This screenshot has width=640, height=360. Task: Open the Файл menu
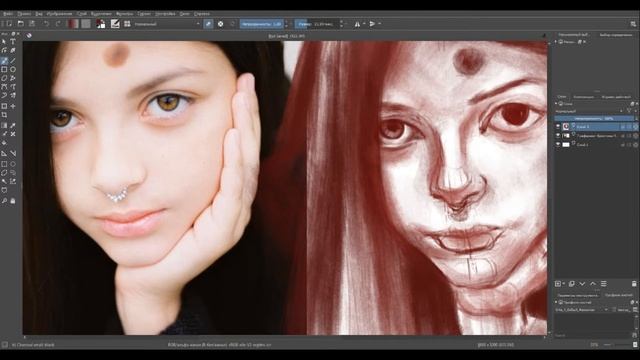pyautogui.click(x=7, y=13)
